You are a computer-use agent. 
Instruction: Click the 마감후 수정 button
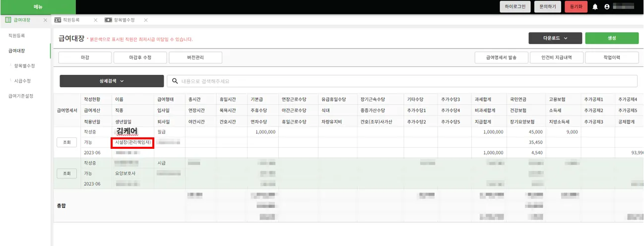pos(140,58)
